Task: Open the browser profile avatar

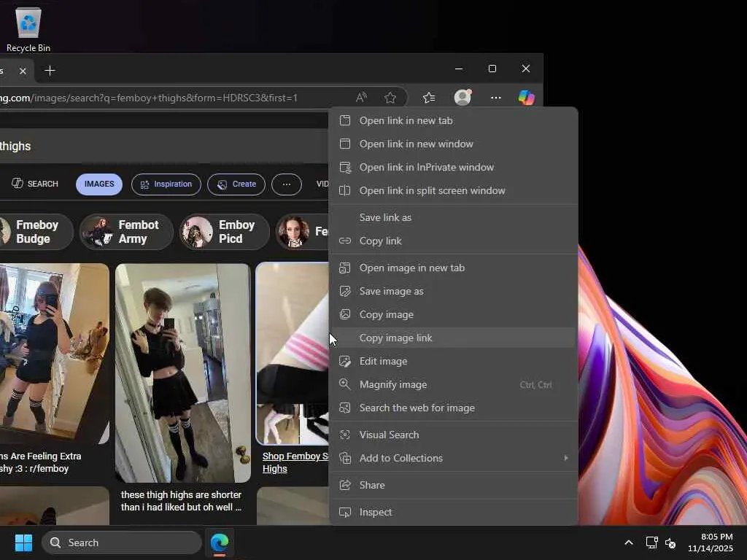Action: click(462, 97)
